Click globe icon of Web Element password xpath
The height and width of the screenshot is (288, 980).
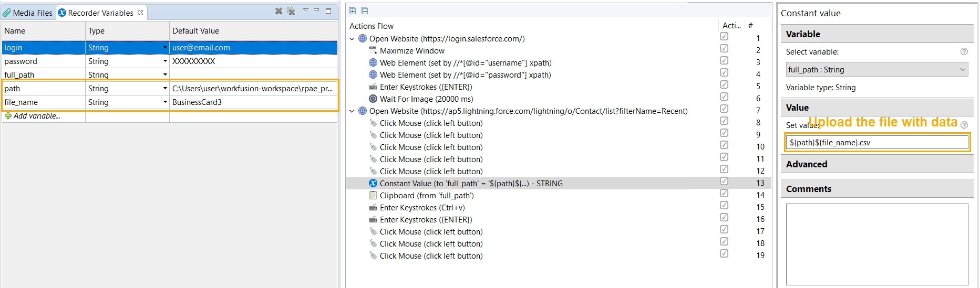(x=373, y=74)
